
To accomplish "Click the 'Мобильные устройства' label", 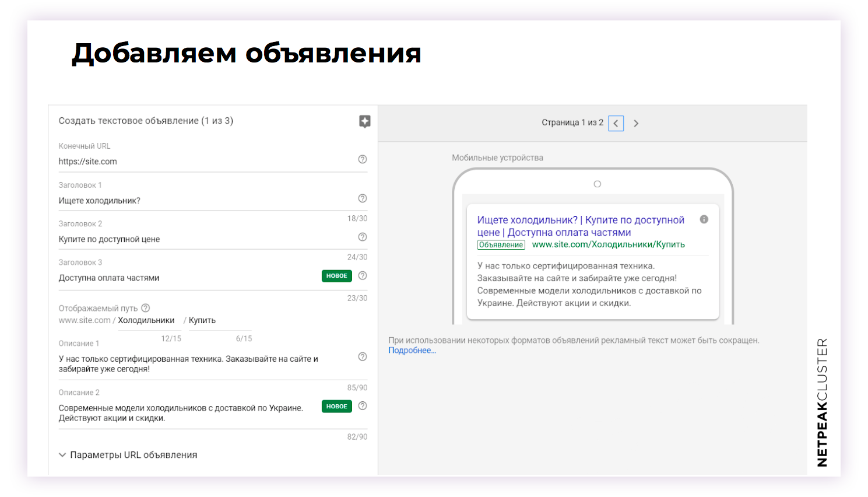I will [497, 157].
